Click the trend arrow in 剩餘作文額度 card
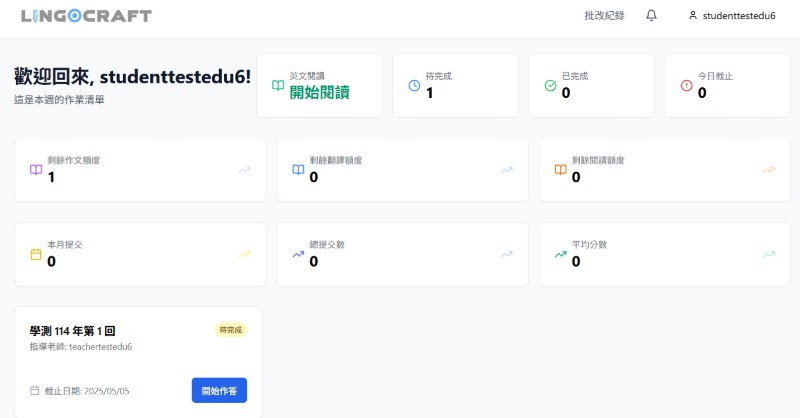Image resolution: width=800 pixels, height=418 pixels. [244, 170]
